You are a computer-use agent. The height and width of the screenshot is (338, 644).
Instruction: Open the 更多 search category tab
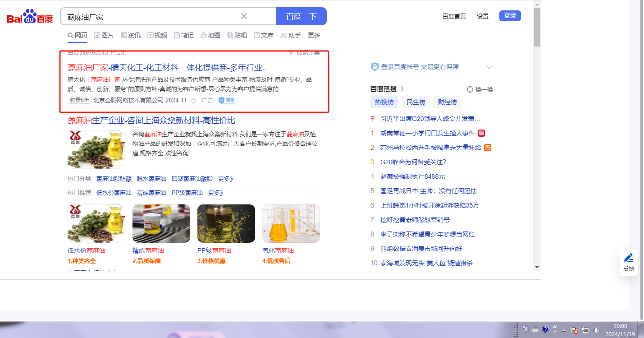click(314, 35)
